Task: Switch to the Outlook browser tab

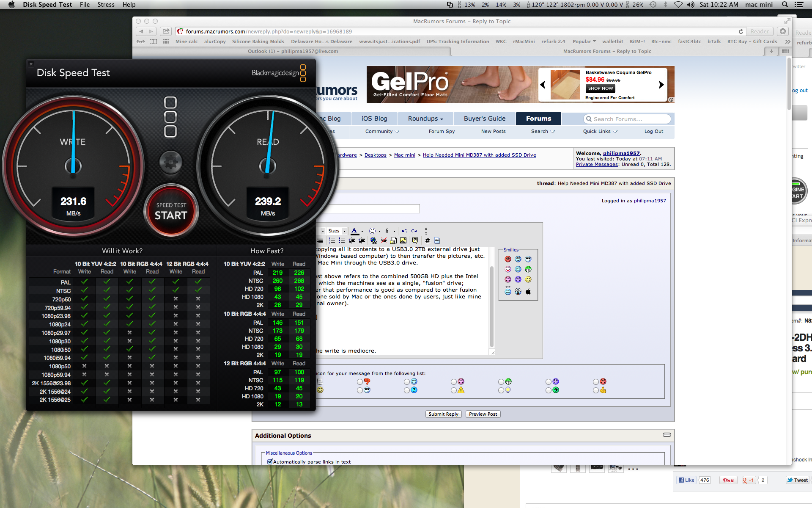Action: coord(292,51)
